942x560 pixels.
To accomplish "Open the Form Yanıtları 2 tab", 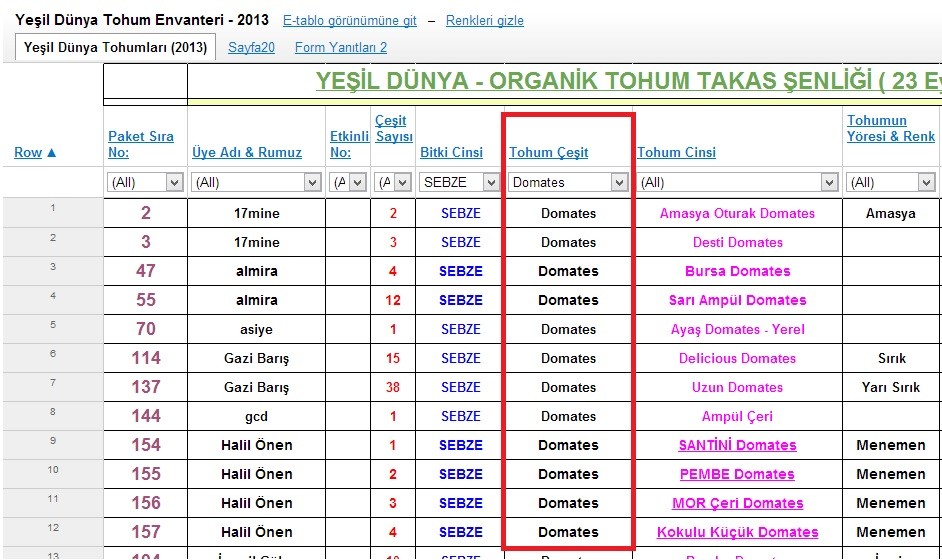I will click(x=340, y=47).
